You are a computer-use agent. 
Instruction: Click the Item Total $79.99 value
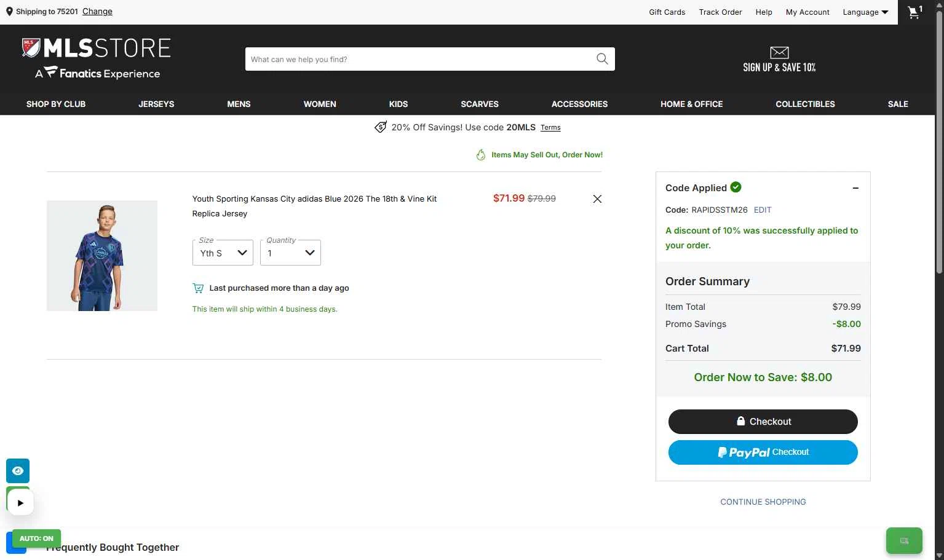point(847,307)
